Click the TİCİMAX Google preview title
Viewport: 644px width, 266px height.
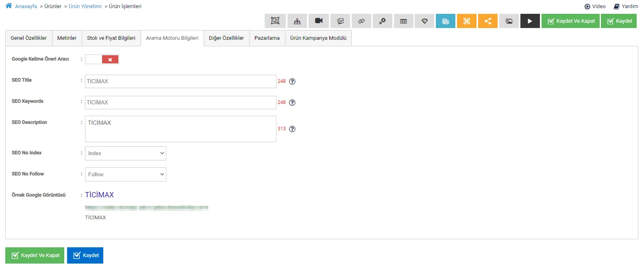(x=100, y=195)
